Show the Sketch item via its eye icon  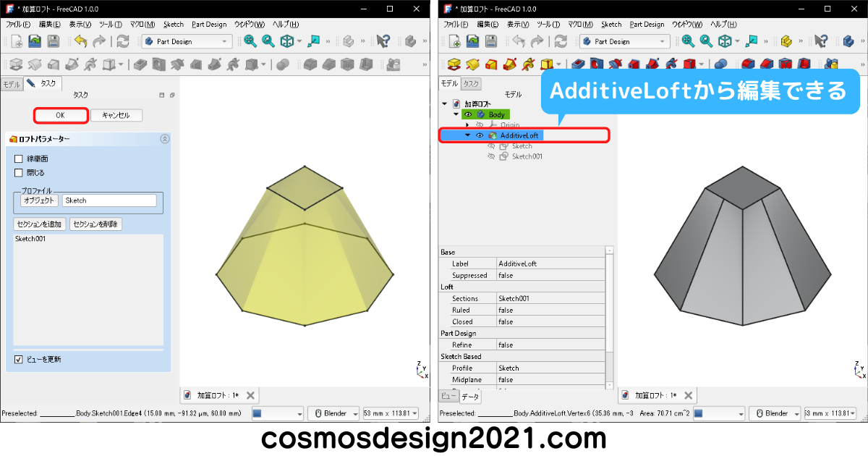pyautogui.click(x=491, y=146)
